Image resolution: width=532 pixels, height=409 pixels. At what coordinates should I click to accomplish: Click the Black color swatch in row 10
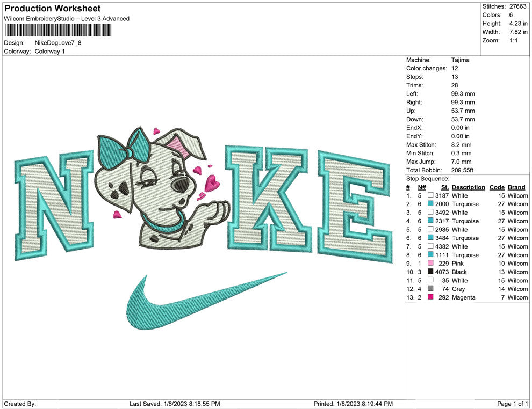click(x=430, y=272)
